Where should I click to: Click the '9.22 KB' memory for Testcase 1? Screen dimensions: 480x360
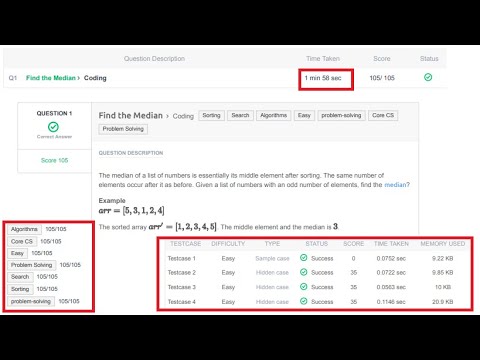(443, 258)
